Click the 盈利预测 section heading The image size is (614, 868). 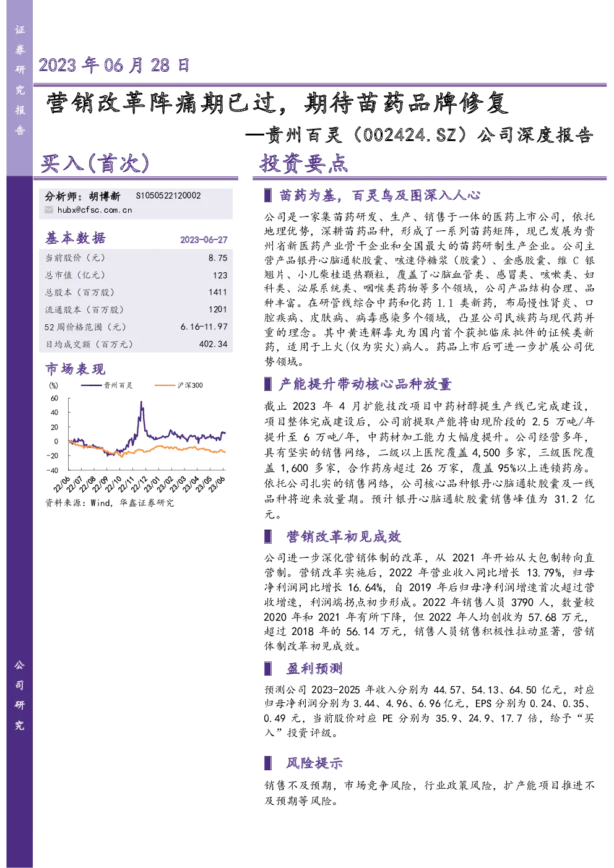point(314,669)
